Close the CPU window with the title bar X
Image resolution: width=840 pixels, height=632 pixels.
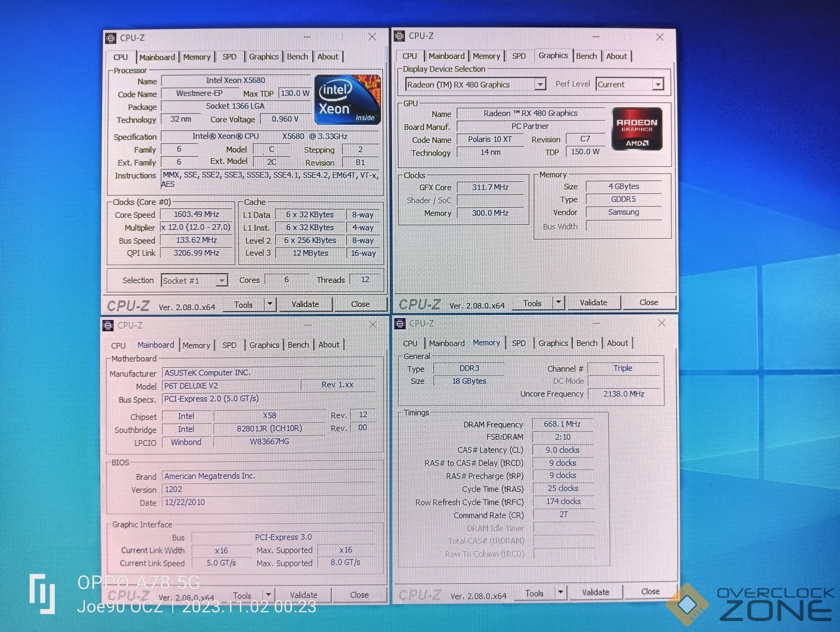pos(372,37)
